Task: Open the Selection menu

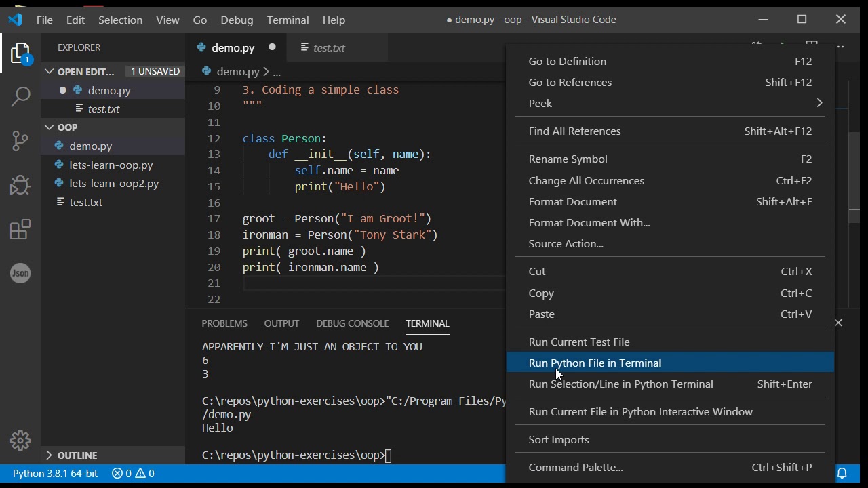Action: coord(120,20)
